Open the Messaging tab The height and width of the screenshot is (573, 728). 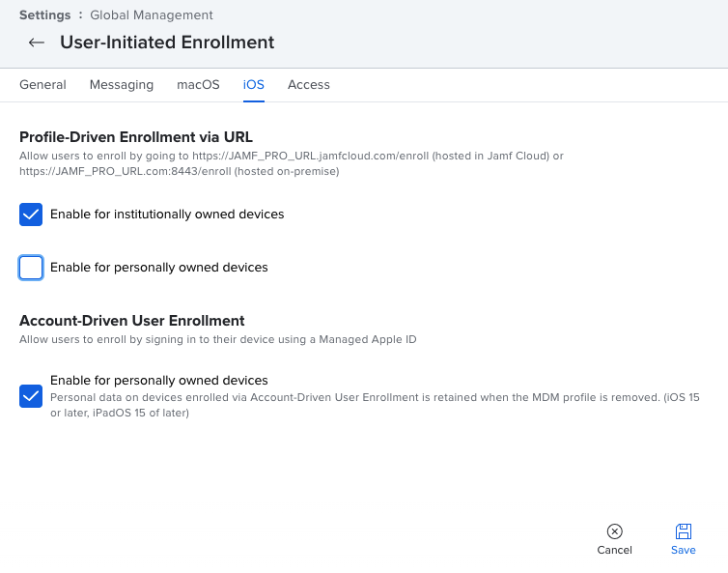pos(122,85)
